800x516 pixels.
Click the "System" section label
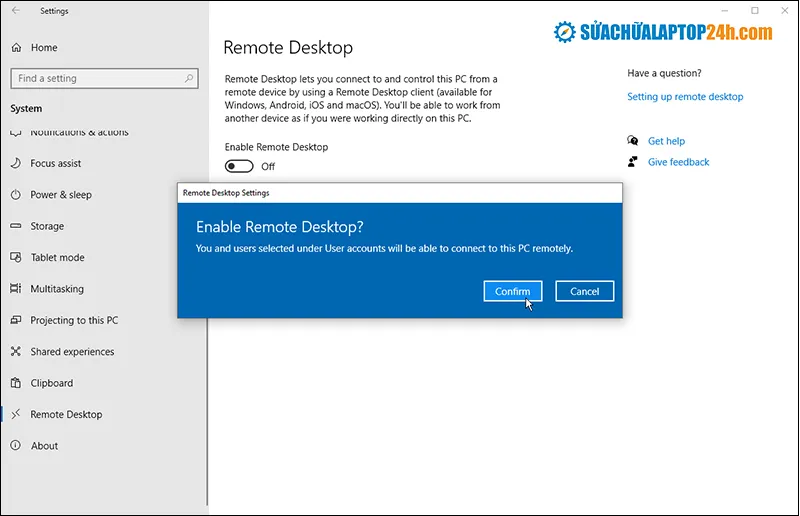click(x=26, y=108)
